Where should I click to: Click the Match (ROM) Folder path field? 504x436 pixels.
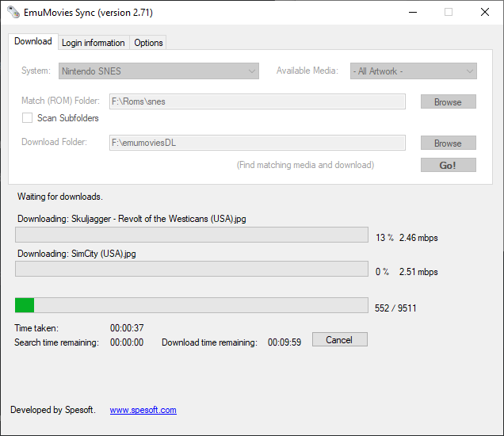[258, 101]
